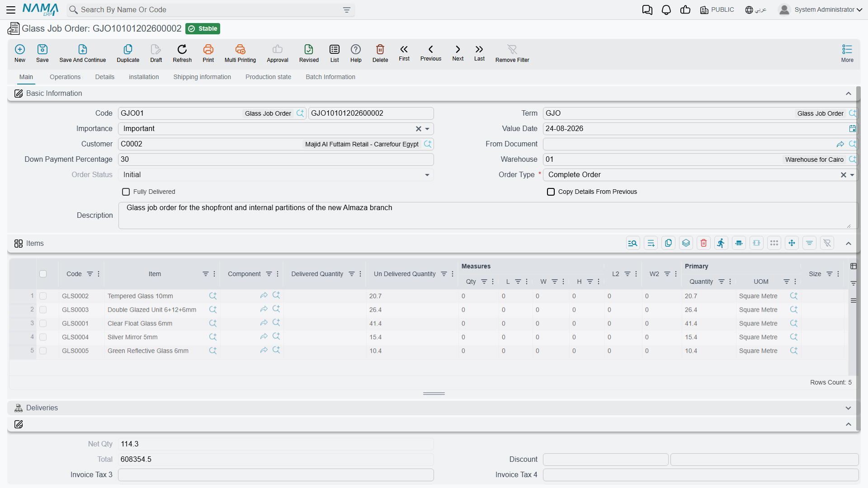The image size is (868, 488).
Task: Open search filter options in search bar
Action: (347, 10)
